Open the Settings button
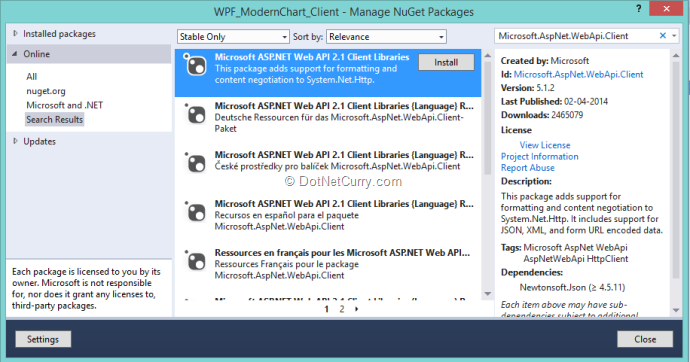This screenshot has width=690, height=362. [x=43, y=339]
